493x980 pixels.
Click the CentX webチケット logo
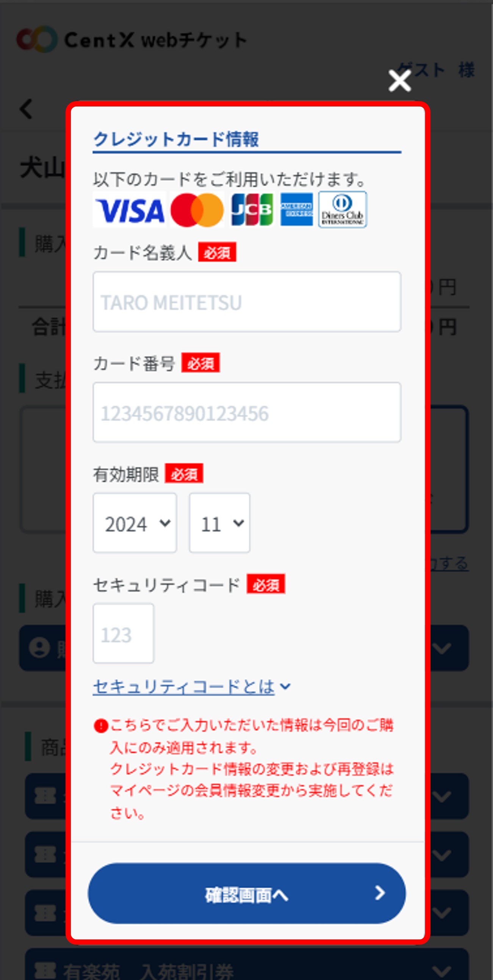pos(131,39)
